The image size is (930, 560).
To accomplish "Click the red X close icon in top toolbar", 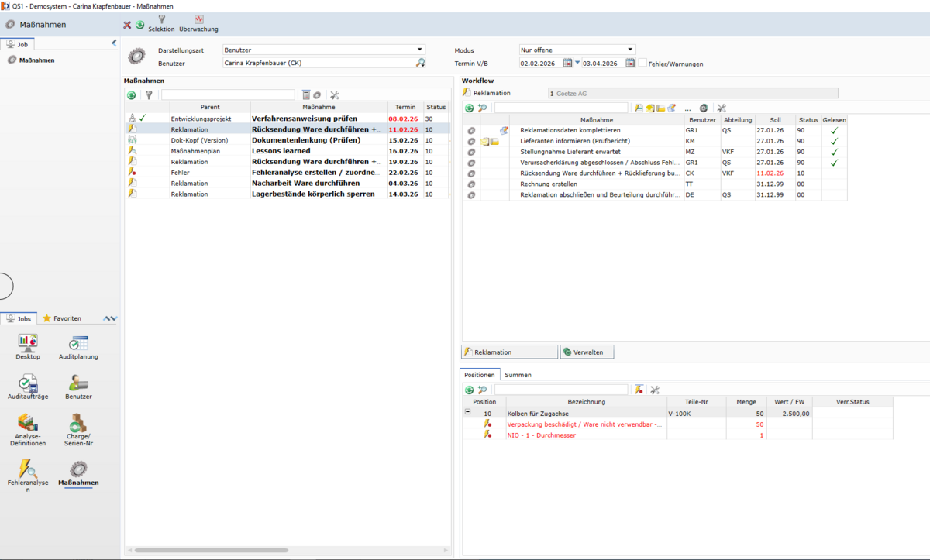I will [127, 25].
